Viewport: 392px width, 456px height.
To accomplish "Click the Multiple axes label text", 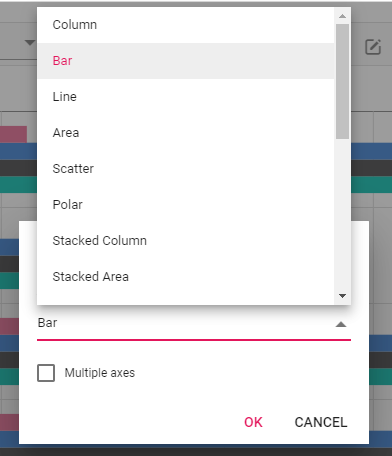I will 100,373.
